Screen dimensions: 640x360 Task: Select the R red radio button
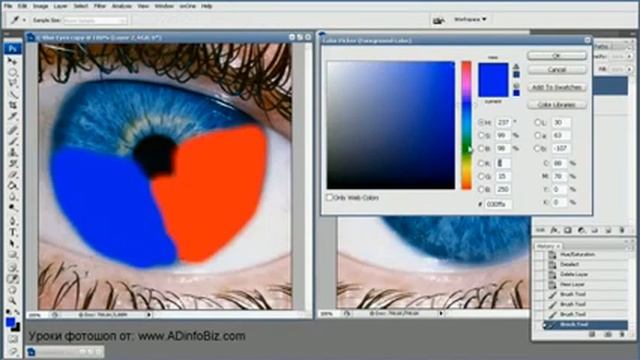pyautogui.click(x=481, y=163)
